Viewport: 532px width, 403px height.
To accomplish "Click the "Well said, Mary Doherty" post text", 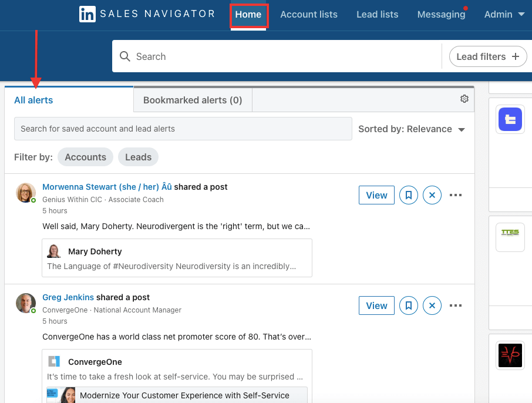I will [176, 226].
